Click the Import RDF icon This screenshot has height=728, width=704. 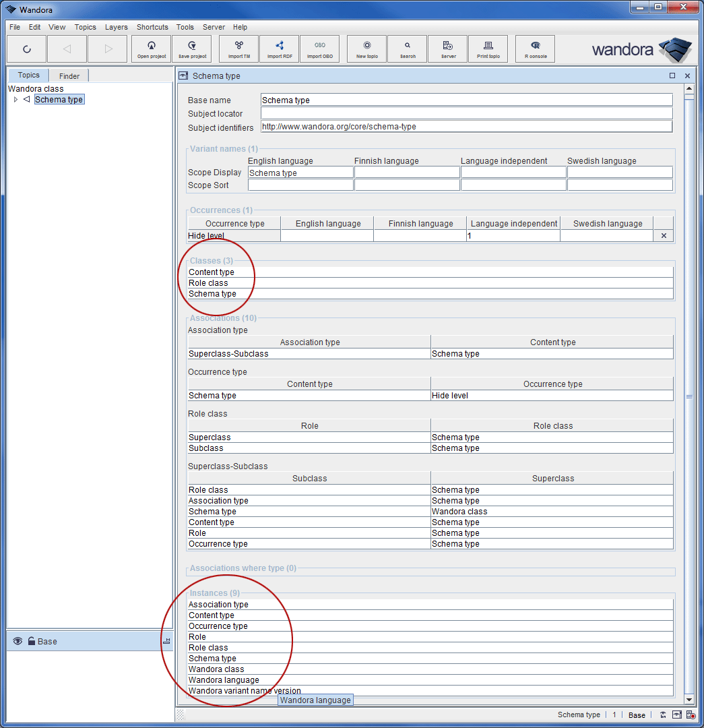click(279, 49)
